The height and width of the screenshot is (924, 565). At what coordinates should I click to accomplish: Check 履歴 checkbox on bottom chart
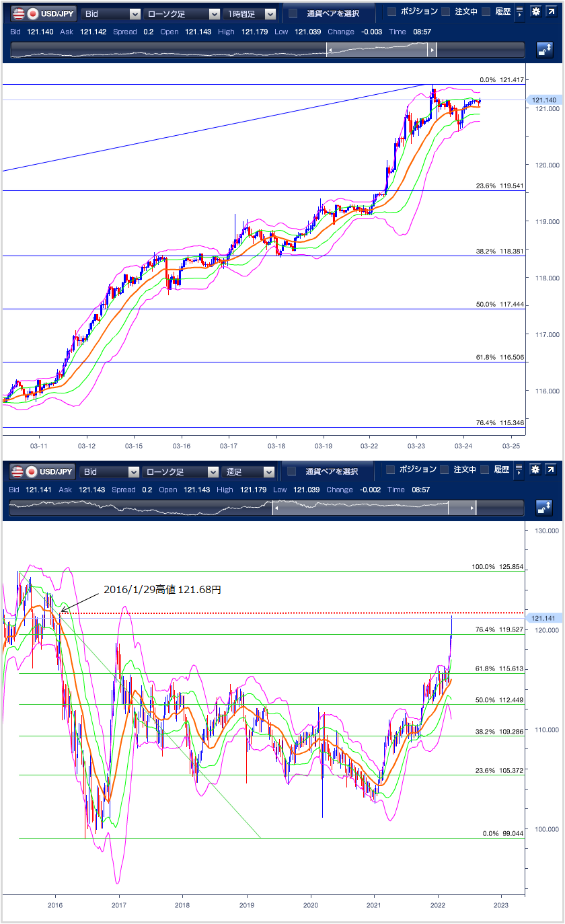pos(486,470)
